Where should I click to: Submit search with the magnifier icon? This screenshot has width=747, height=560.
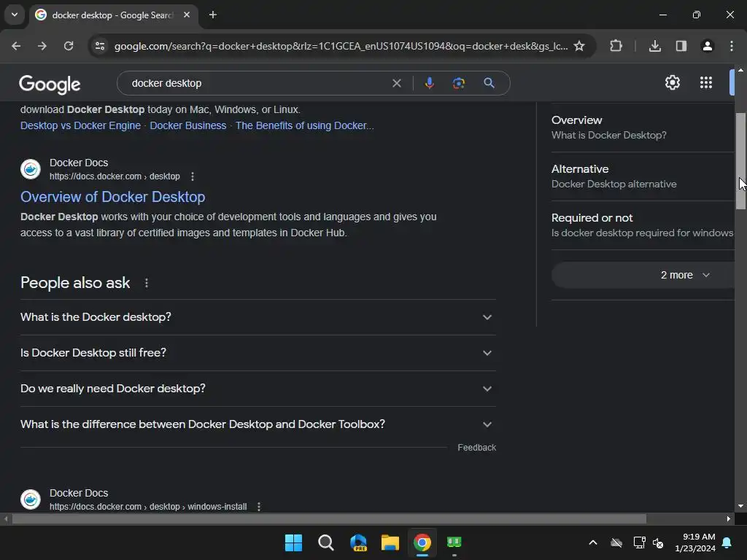[x=489, y=83]
